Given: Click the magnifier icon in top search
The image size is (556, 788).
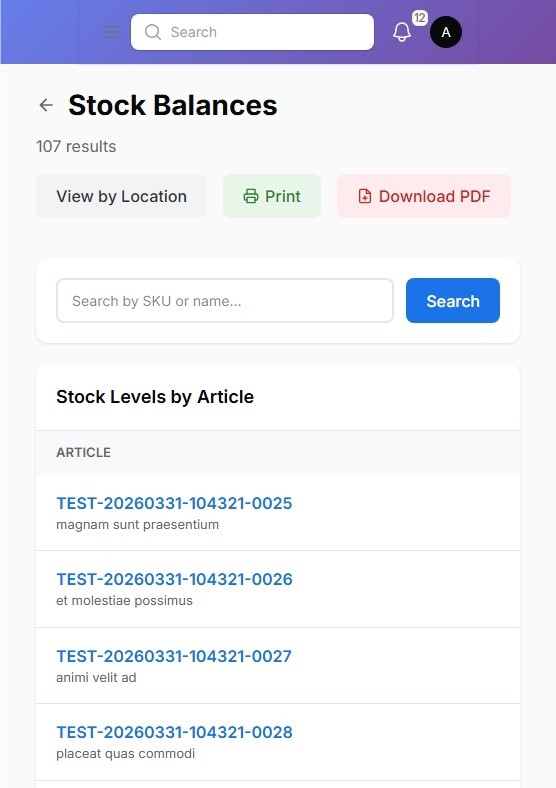Looking at the screenshot, I should [x=152, y=32].
